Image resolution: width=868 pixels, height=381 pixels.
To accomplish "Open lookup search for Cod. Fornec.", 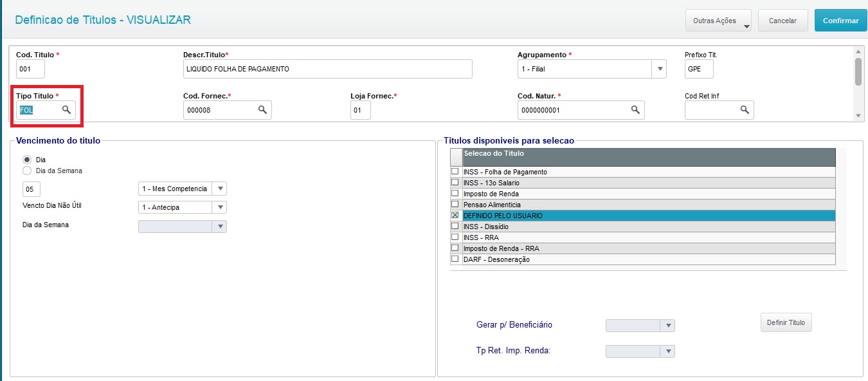I will click(x=262, y=110).
